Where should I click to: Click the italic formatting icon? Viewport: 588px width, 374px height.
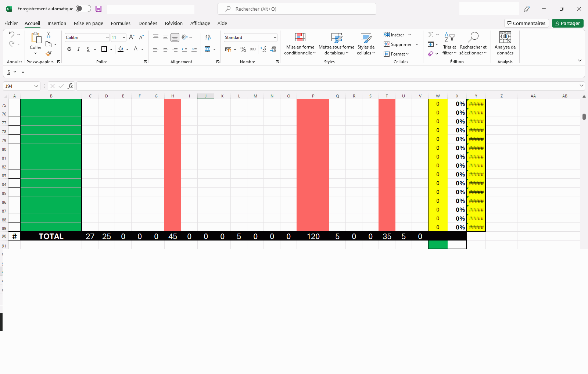78,49
